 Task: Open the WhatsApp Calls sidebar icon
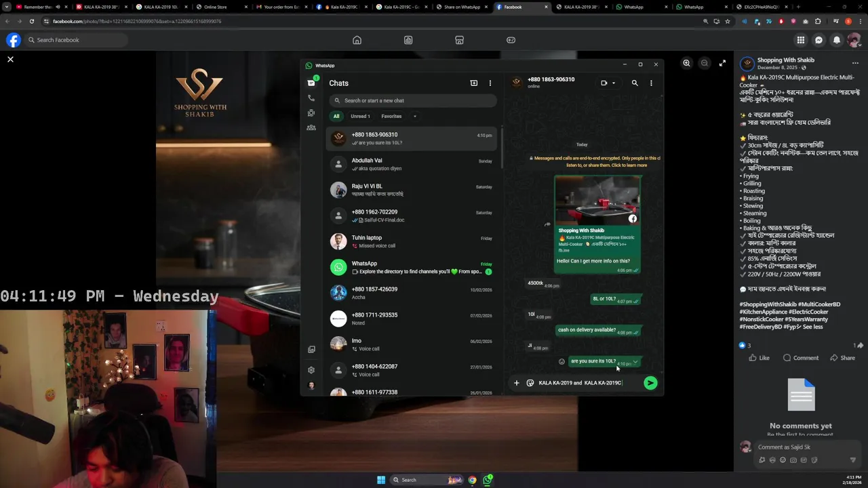click(x=311, y=98)
